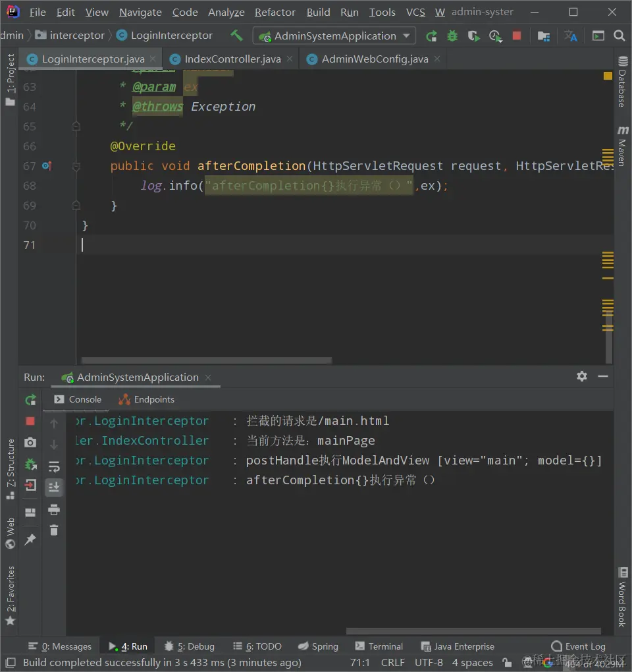632x672 pixels.
Task: Print console output with the printer icon
Action: point(54,509)
